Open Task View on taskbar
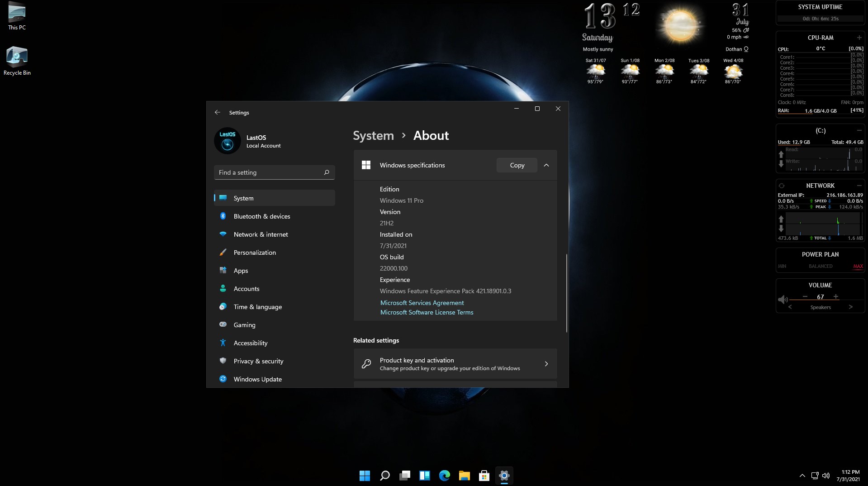 (x=404, y=476)
